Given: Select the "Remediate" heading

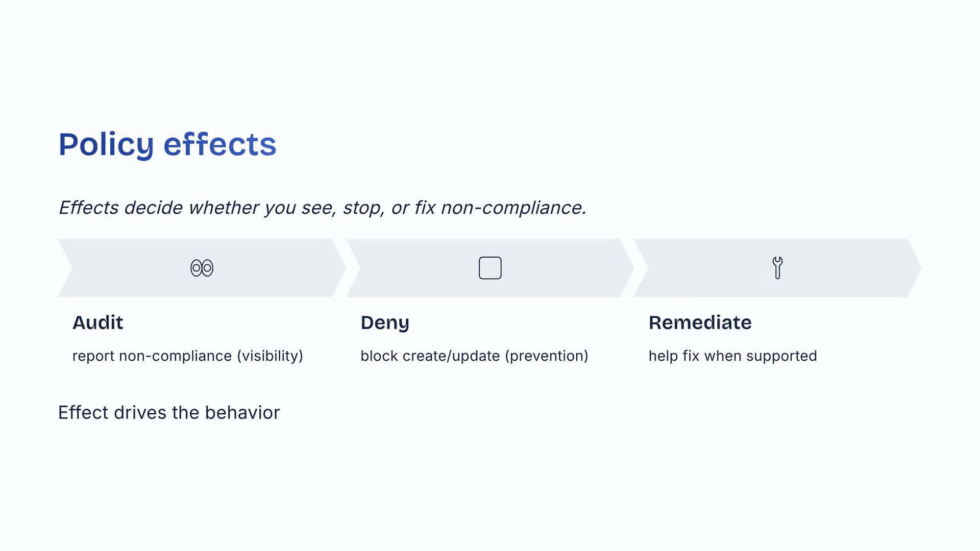Looking at the screenshot, I should pyautogui.click(x=700, y=322).
